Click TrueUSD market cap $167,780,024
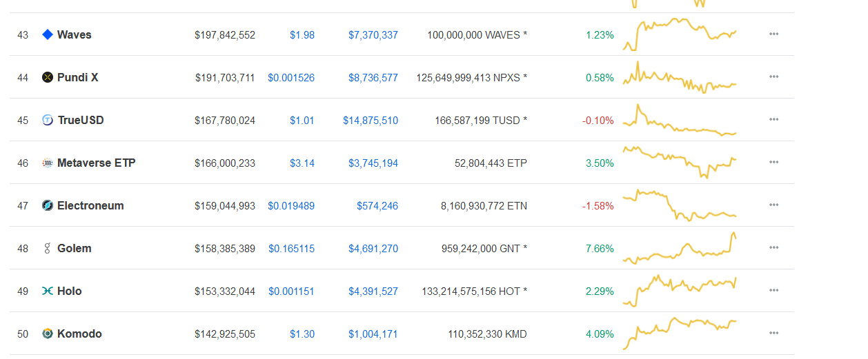Viewport: 868px width, 359px height. click(x=225, y=120)
